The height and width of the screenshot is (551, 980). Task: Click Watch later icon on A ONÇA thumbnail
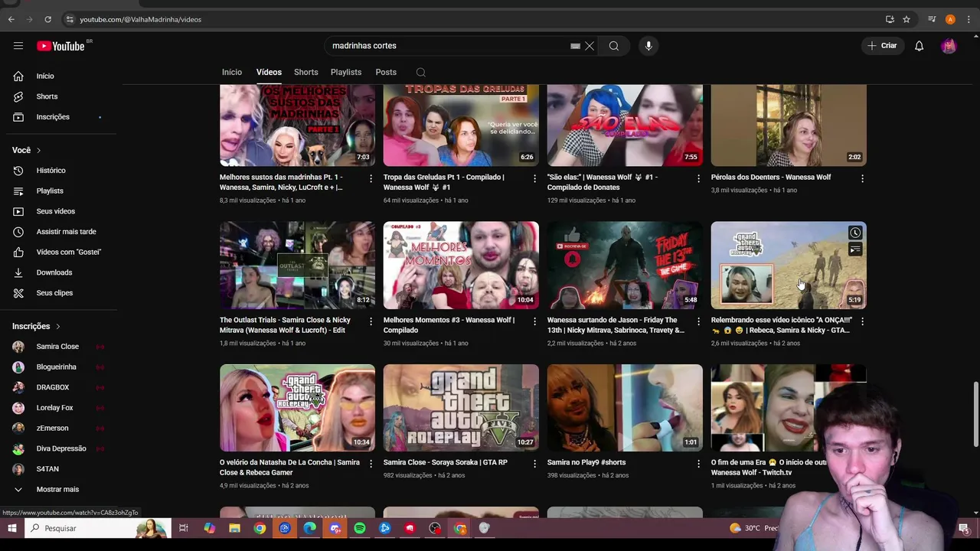pyautogui.click(x=855, y=233)
